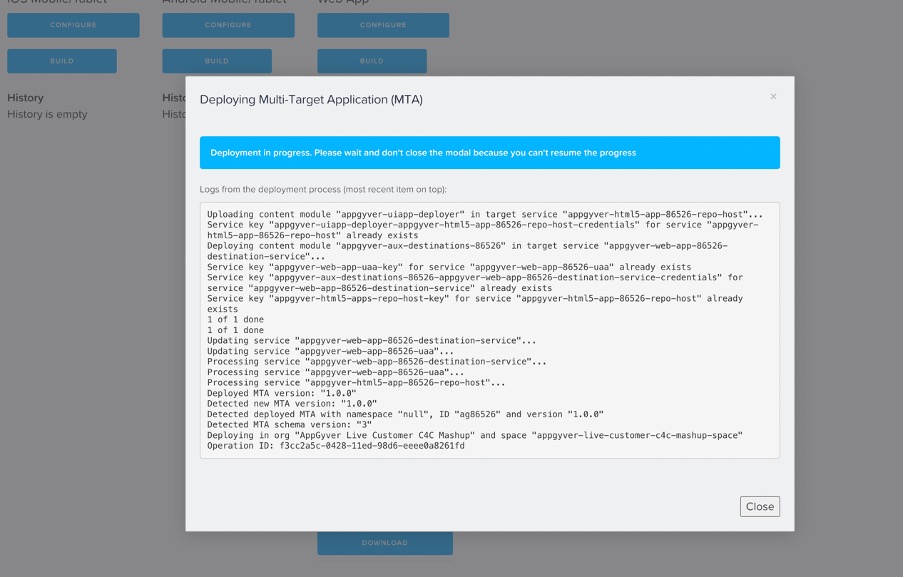Screen dimensions: 904x578
Task: Select 'Service key appgyver-web-app-uaa-key' log line
Action: (449, 267)
